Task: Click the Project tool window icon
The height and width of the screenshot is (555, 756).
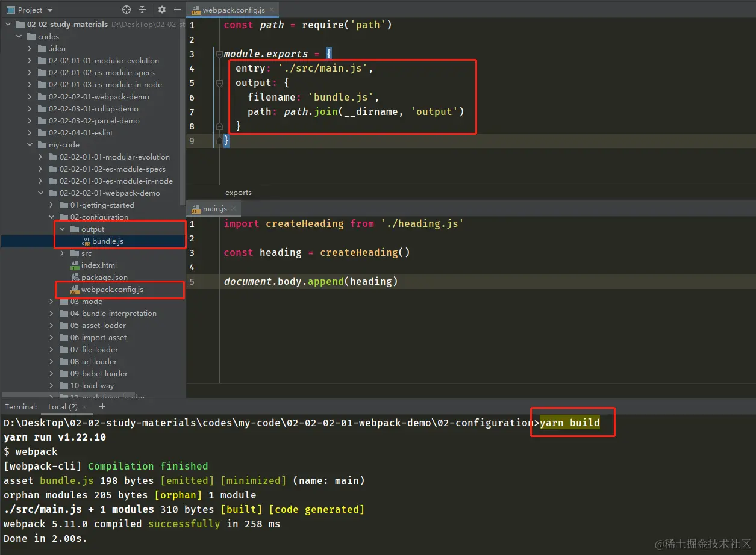Action: pyautogui.click(x=10, y=10)
